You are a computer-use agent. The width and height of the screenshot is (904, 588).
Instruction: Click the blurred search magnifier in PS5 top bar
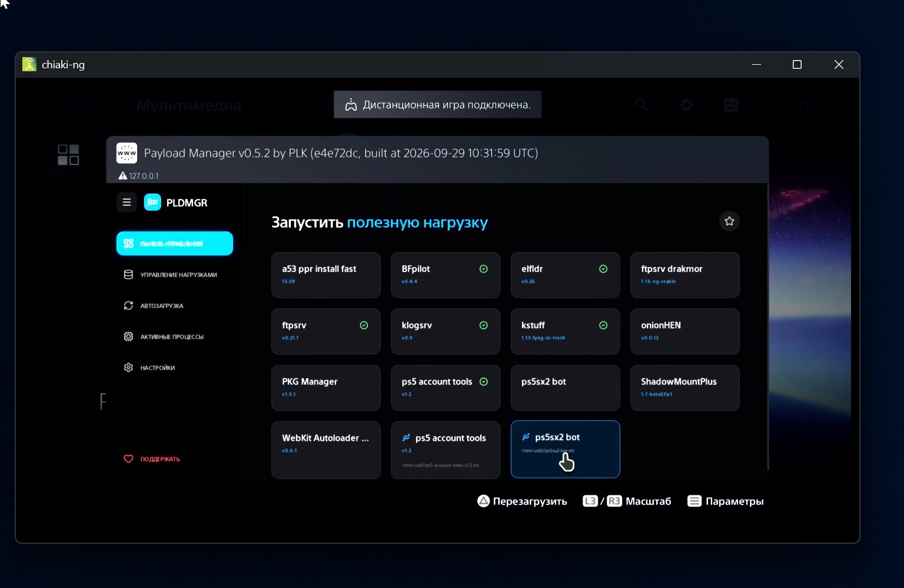coord(642,105)
